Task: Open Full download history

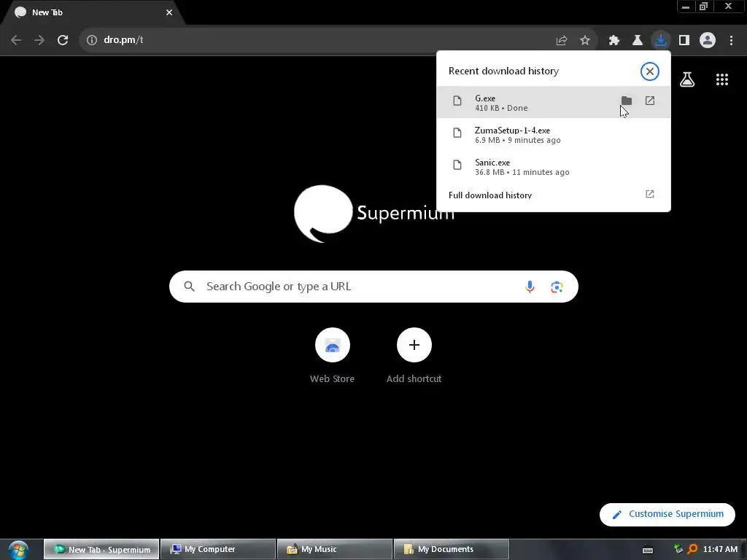Action: click(553, 195)
